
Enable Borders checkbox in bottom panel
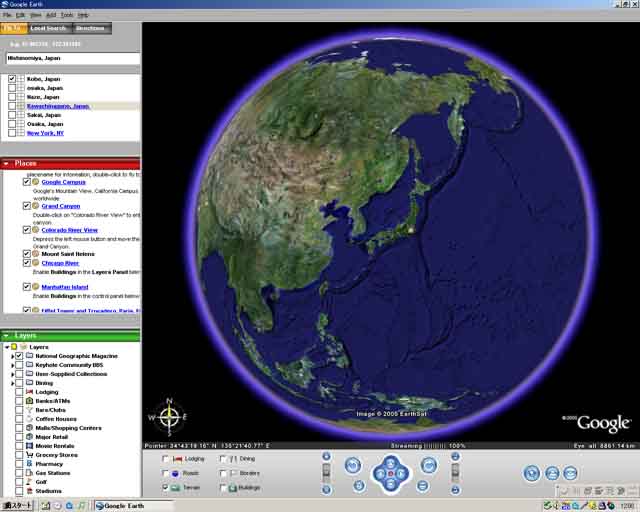(223, 473)
